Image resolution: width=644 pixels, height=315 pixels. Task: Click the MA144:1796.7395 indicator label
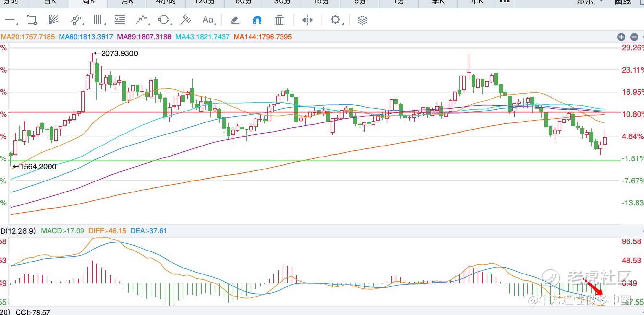click(263, 37)
